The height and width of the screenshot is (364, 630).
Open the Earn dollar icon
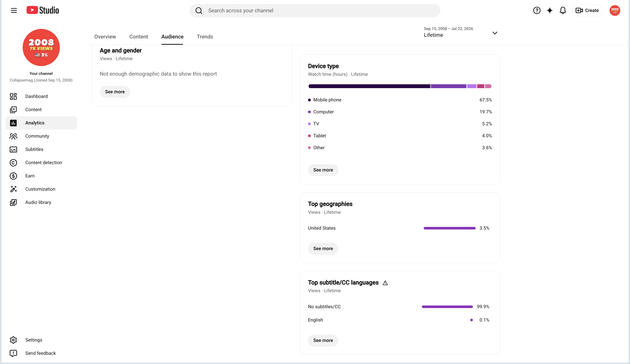13,176
